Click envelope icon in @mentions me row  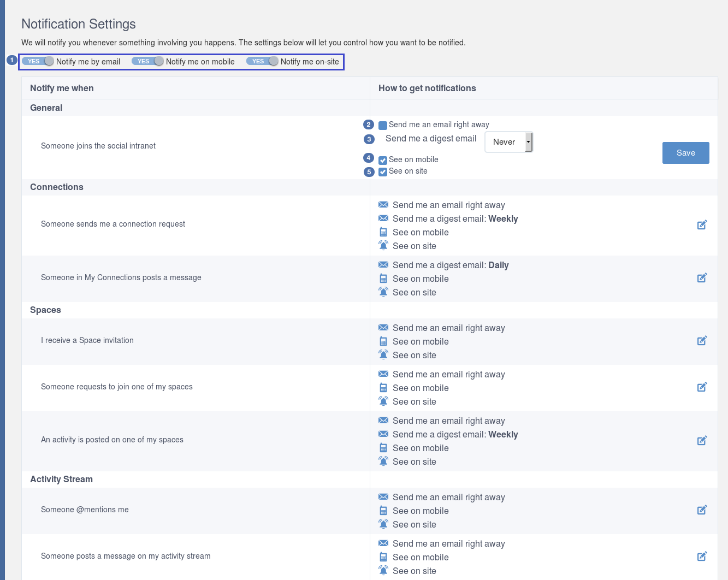tap(383, 497)
